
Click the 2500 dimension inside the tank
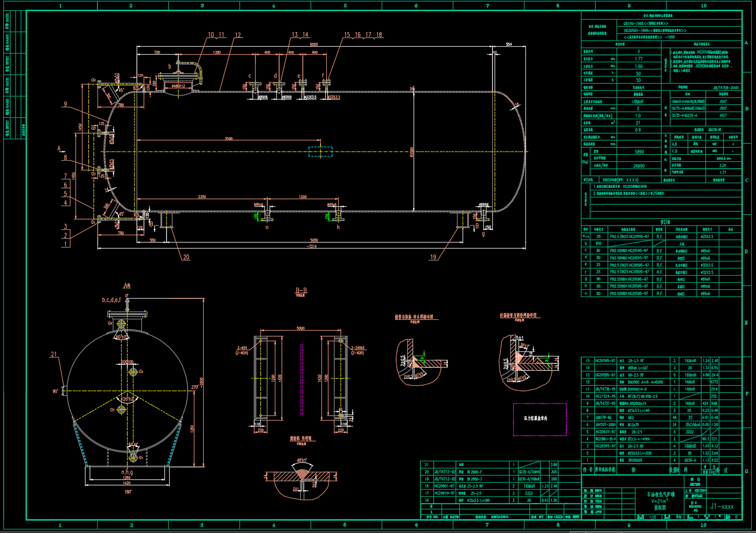pos(229,139)
